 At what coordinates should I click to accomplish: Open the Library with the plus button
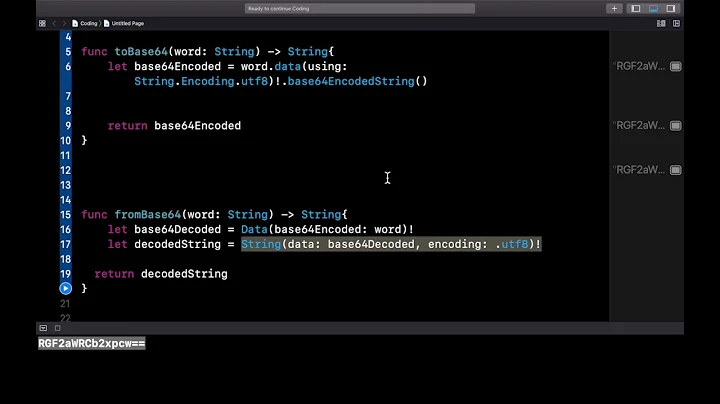pyautogui.click(x=614, y=8)
